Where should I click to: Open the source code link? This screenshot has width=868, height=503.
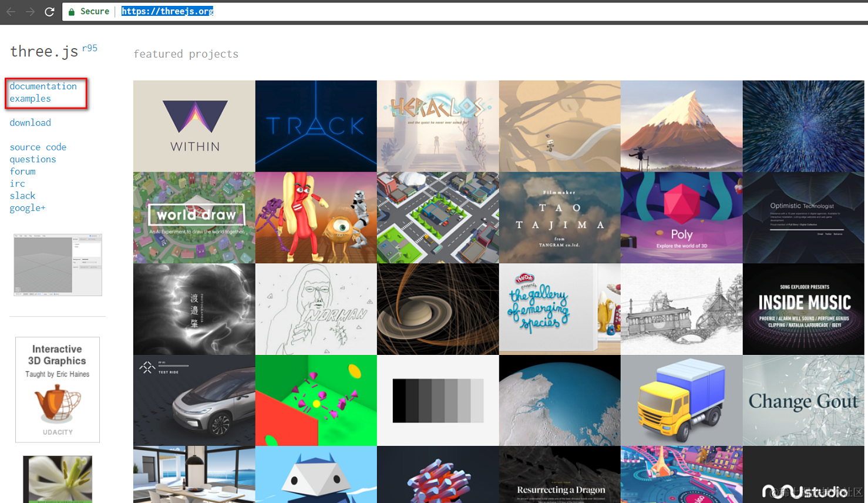(38, 146)
